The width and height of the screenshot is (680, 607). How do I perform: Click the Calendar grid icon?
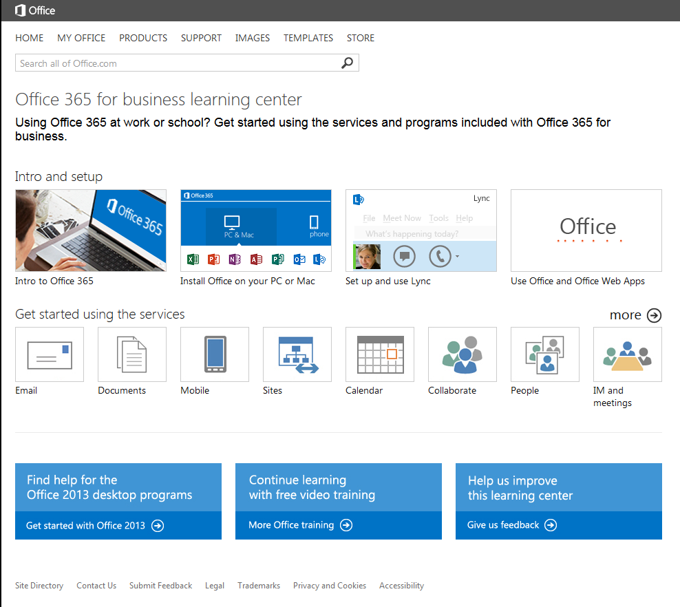(379, 354)
